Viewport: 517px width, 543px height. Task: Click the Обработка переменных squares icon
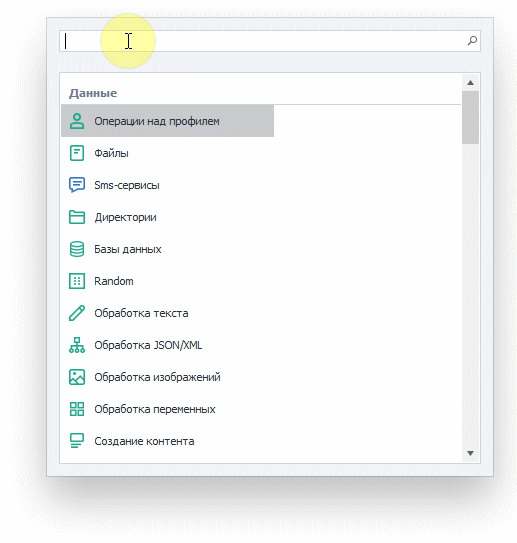point(77,409)
